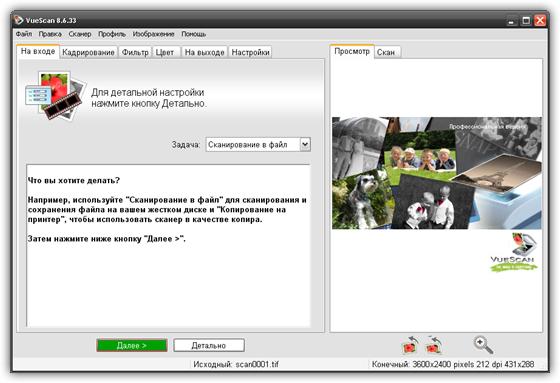Click the rotate right icon
Image resolution: width=560 pixels, height=383 pixels.
pyautogui.click(x=434, y=345)
